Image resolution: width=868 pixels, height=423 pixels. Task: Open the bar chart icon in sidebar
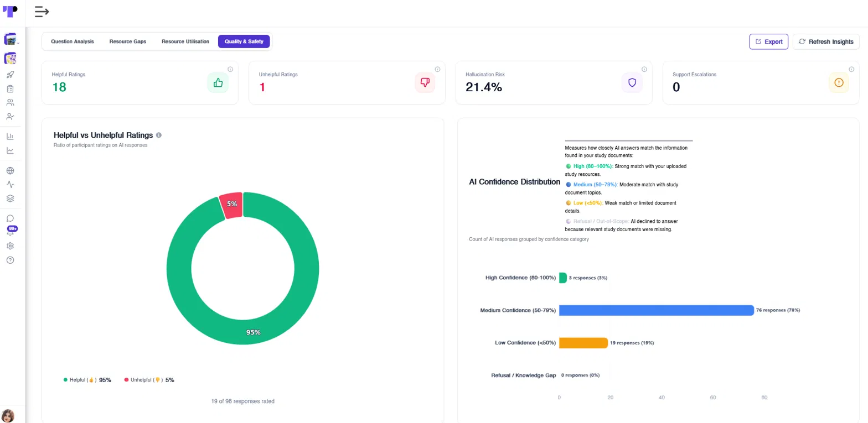click(x=10, y=136)
